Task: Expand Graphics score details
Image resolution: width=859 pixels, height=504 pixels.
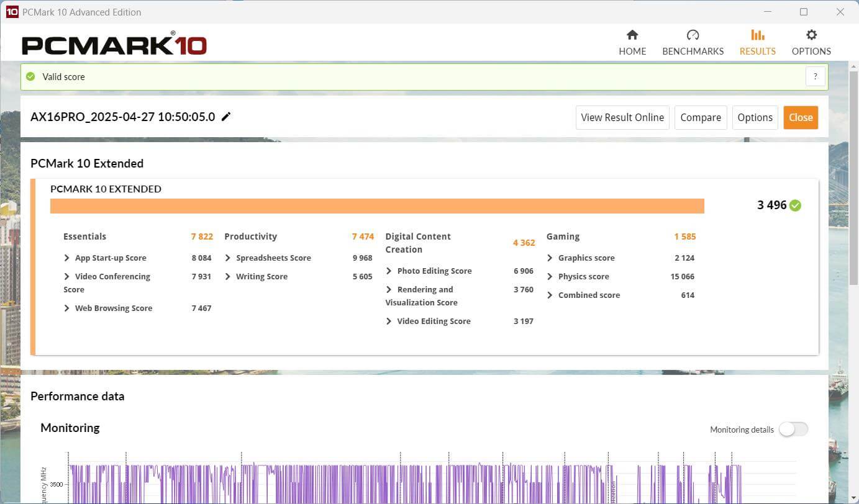Action: click(550, 258)
